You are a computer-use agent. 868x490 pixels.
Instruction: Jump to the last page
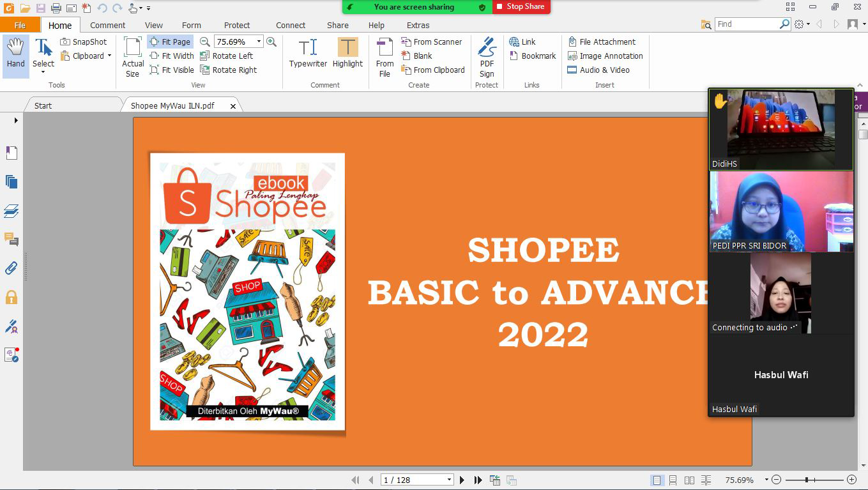(478, 480)
